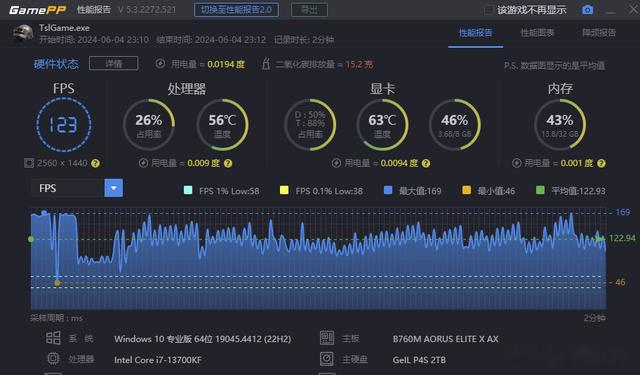This screenshot has height=375, width=640.
Task: Toggle the FPS 1% Low legend box
Action: pos(188,190)
